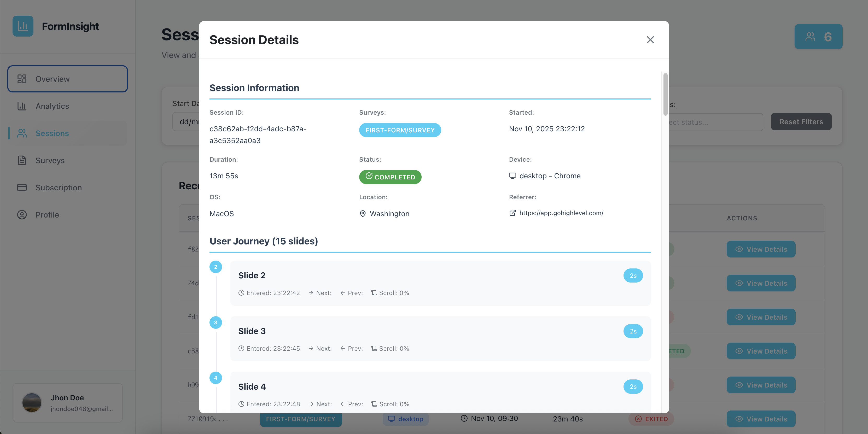Select the COMPLETED status badge
Viewport: 868px width, 434px height.
pos(390,177)
